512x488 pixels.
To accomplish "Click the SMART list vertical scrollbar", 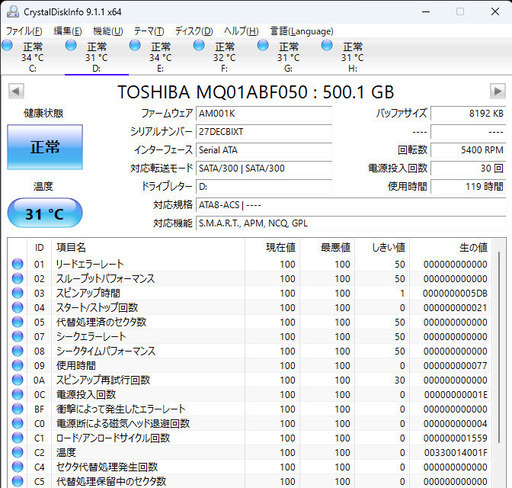I will (499, 347).
